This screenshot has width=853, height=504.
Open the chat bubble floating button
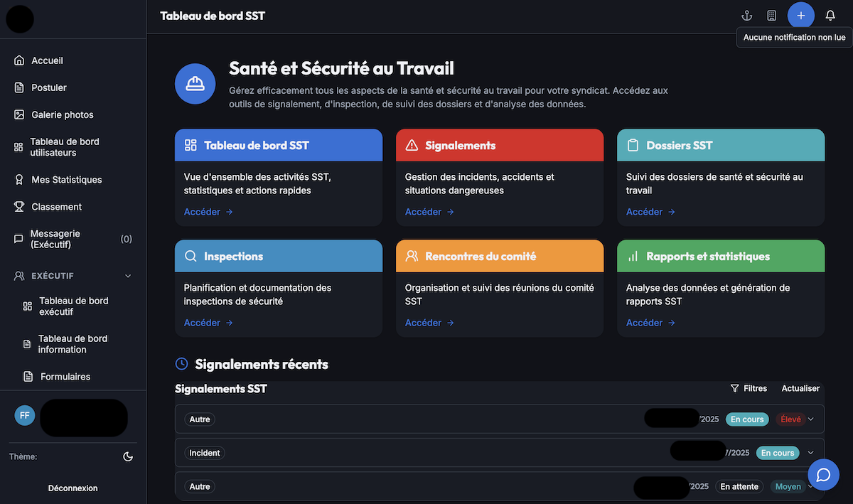pyautogui.click(x=823, y=474)
